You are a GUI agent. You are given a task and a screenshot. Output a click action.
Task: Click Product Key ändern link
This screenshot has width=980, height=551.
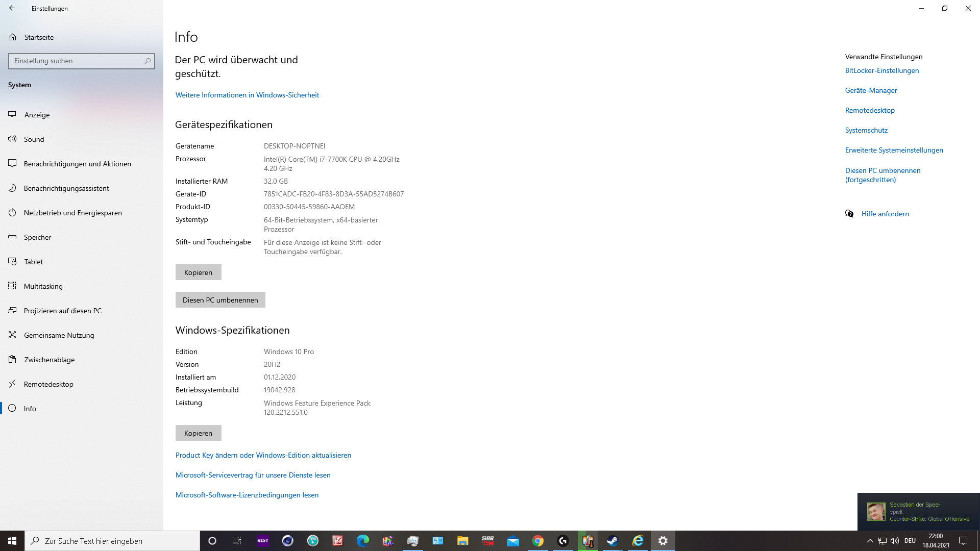click(263, 455)
